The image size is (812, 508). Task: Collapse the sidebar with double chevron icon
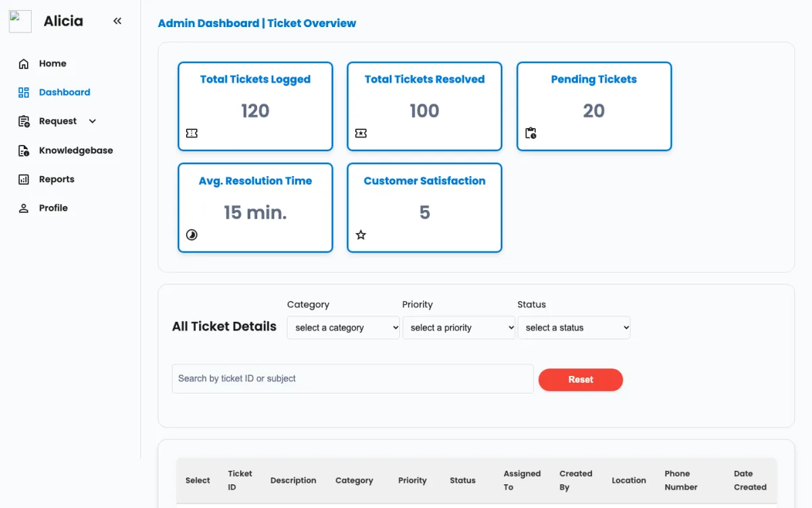pyautogui.click(x=118, y=21)
